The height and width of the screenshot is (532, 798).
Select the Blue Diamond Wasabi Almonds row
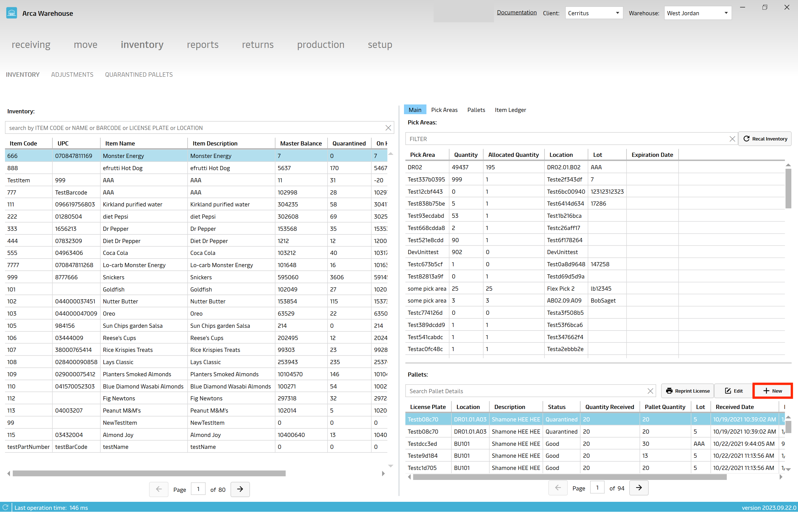tap(196, 387)
